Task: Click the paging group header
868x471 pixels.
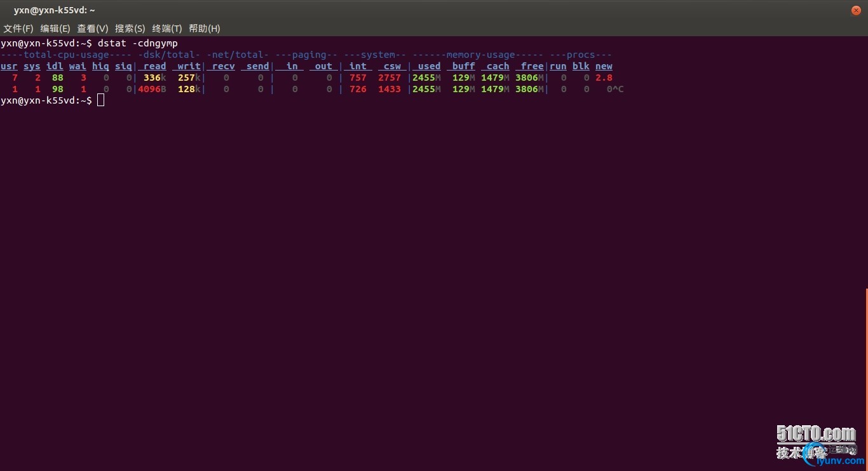Action: (306, 55)
